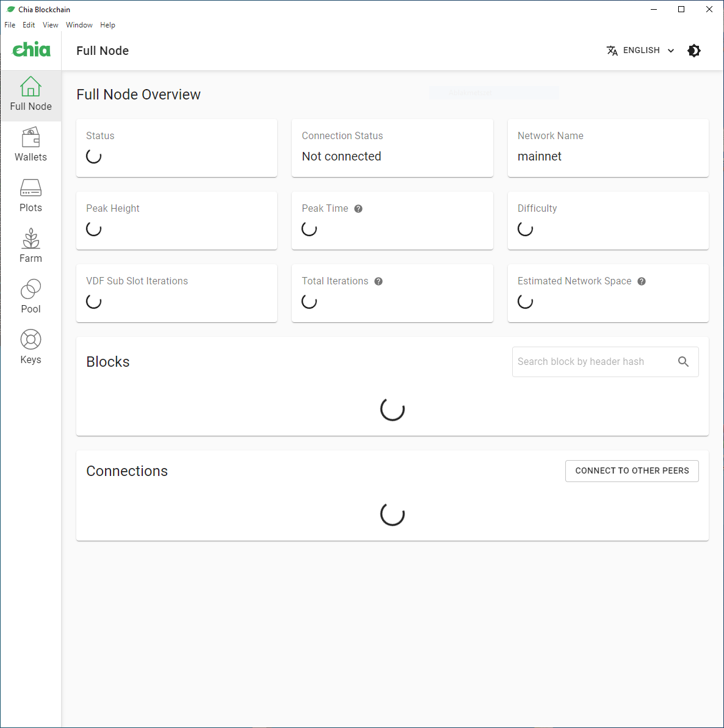Click the Full Node home icon

[31, 87]
